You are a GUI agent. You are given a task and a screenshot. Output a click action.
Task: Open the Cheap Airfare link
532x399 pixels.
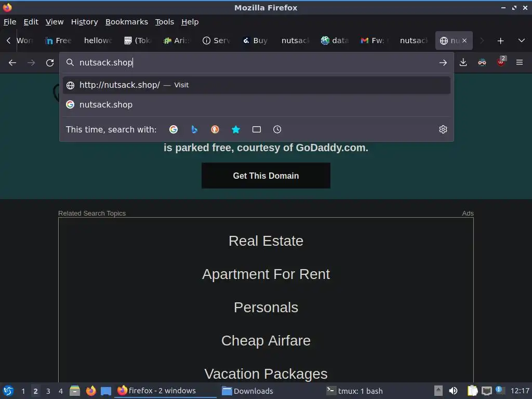tap(265, 341)
